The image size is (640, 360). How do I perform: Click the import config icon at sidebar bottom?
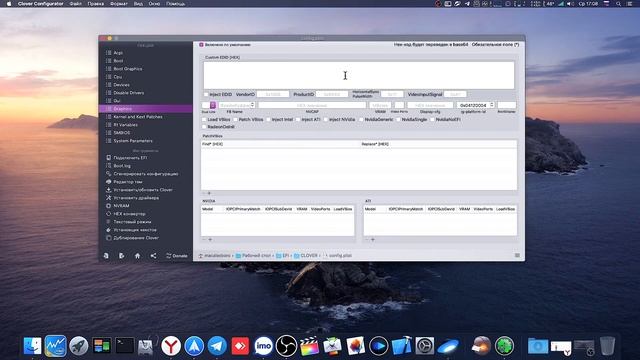coord(106,256)
